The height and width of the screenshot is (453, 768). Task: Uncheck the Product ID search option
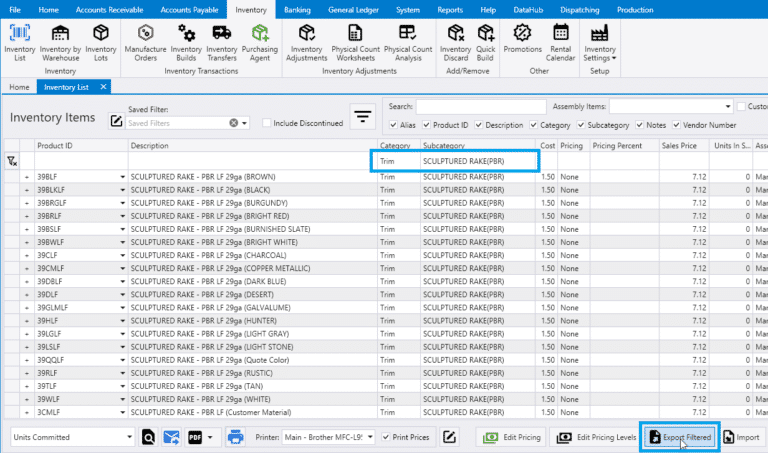click(427, 125)
